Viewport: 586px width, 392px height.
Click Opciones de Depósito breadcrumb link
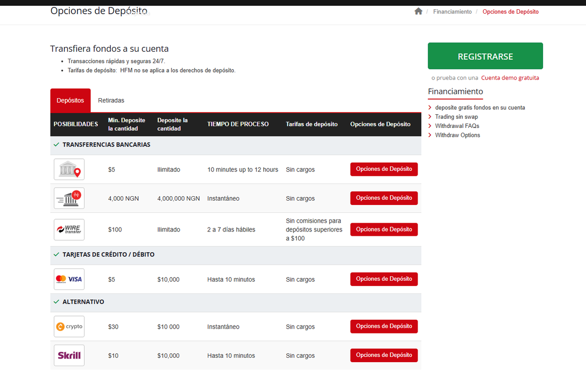point(510,12)
